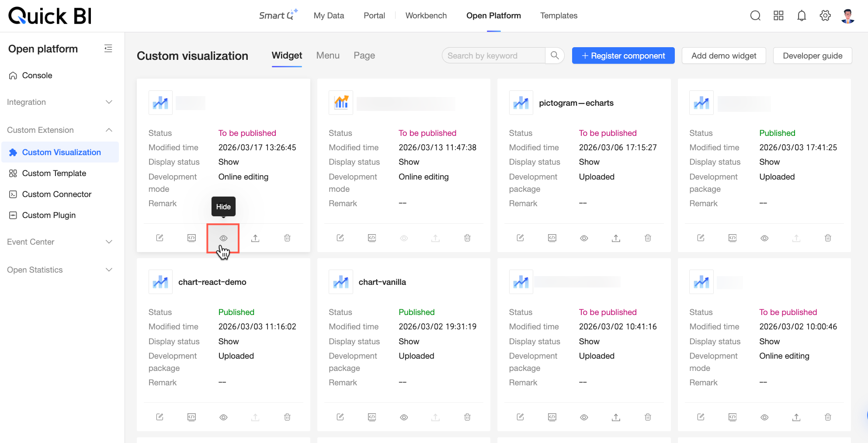Open Custom Plugin in the sidebar

tap(60, 215)
